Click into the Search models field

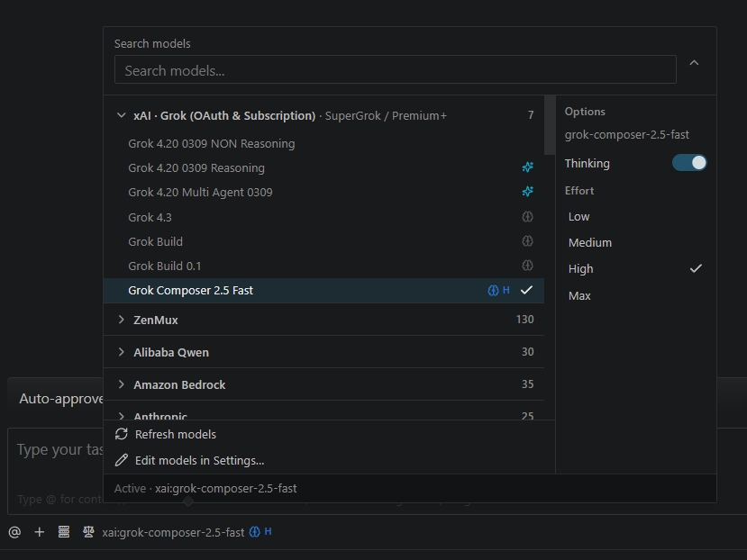396,69
